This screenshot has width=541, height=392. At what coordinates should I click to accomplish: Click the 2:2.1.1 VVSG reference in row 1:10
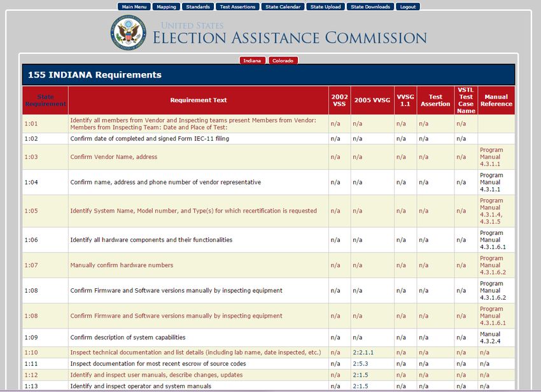point(363,353)
